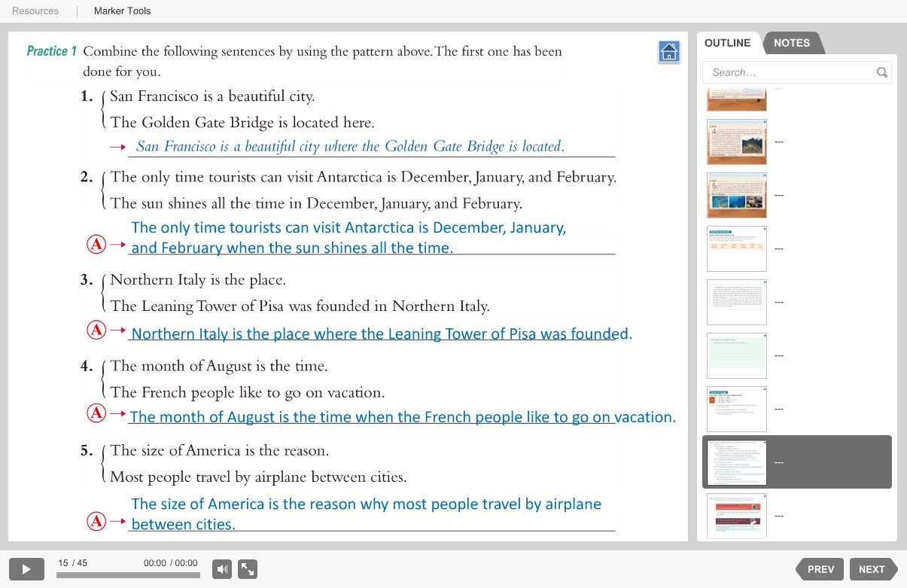Click the example 'San Francisco is a beautiful city where…'
The height and width of the screenshot is (588, 907).
pyautogui.click(x=350, y=146)
